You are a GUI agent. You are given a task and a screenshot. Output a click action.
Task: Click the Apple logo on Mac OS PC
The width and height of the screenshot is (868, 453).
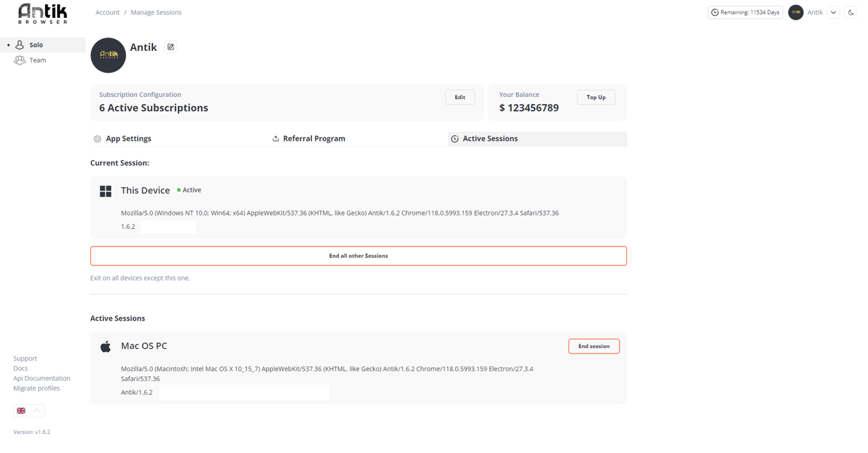105,346
